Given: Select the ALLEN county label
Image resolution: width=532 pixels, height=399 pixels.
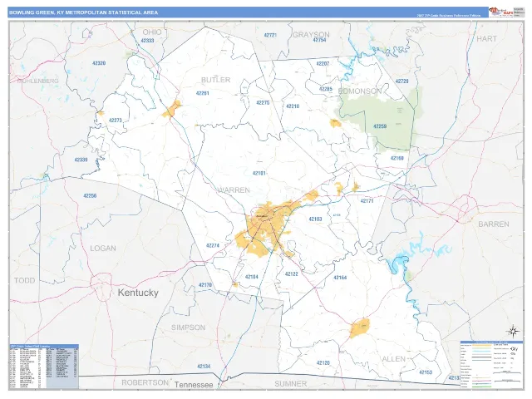Looking at the screenshot, I should [x=393, y=359].
